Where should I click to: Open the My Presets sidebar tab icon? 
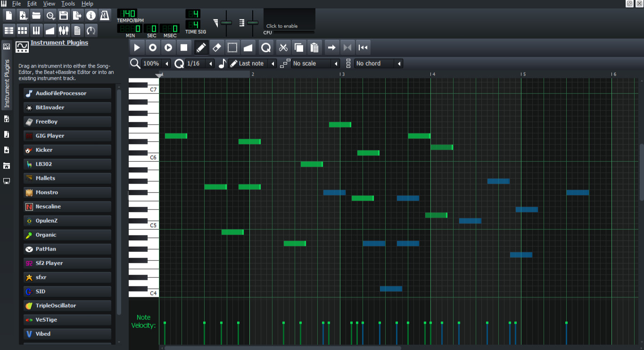coord(7,150)
